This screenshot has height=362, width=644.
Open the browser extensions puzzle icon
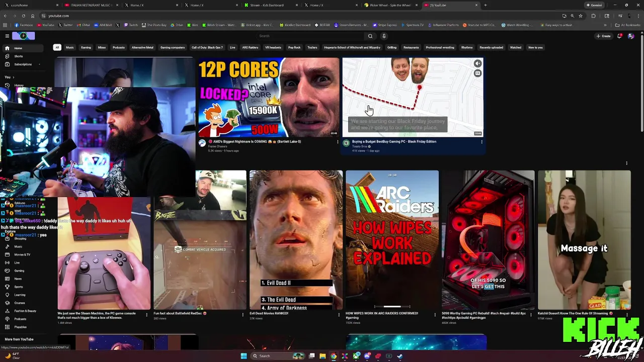point(593,16)
